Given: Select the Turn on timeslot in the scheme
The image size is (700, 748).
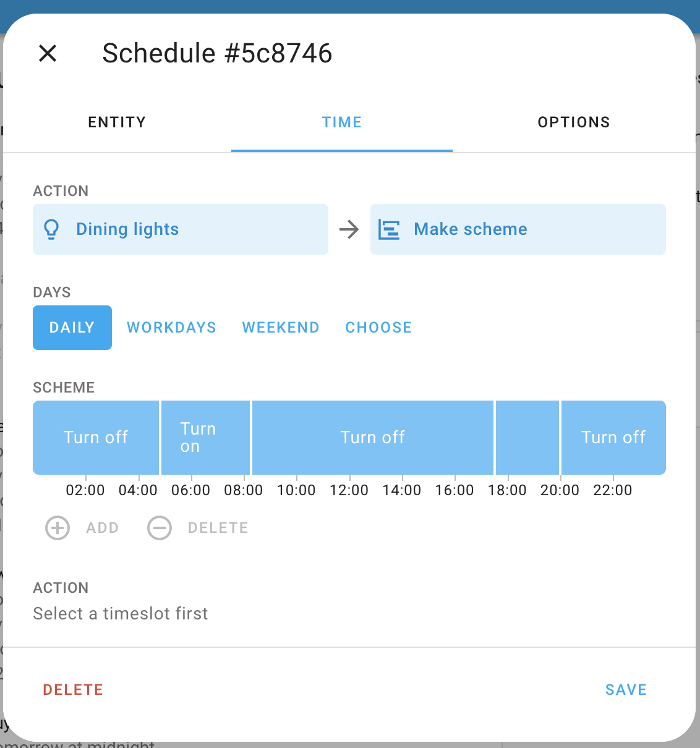Looking at the screenshot, I should click(205, 437).
